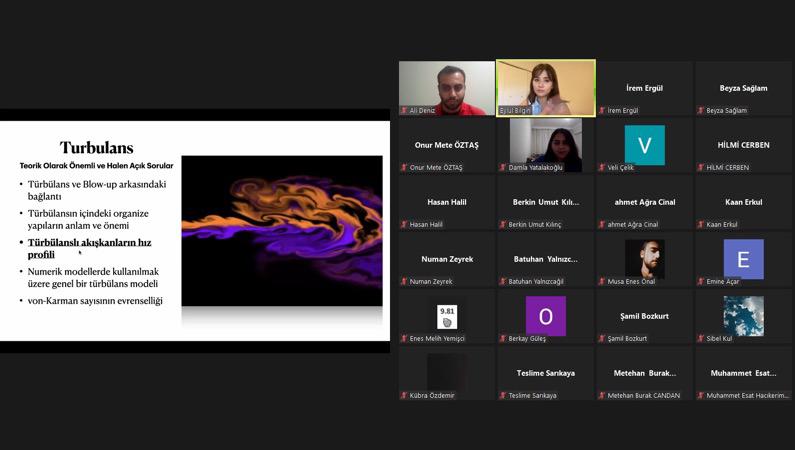Click the Onur Mete ÖZTAŞ participant tile
795x450 pixels.
point(447,145)
